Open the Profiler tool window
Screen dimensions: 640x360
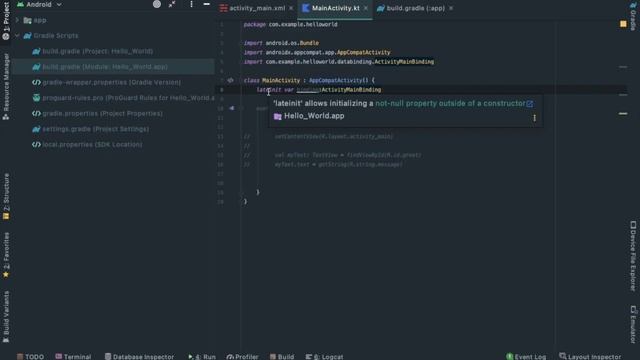[x=242, y=356]
